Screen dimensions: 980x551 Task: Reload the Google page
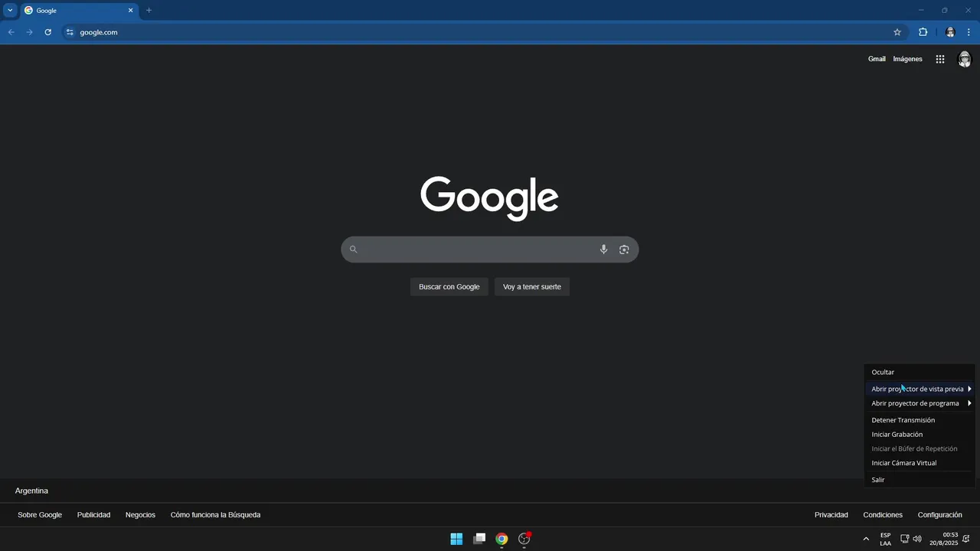47,32
